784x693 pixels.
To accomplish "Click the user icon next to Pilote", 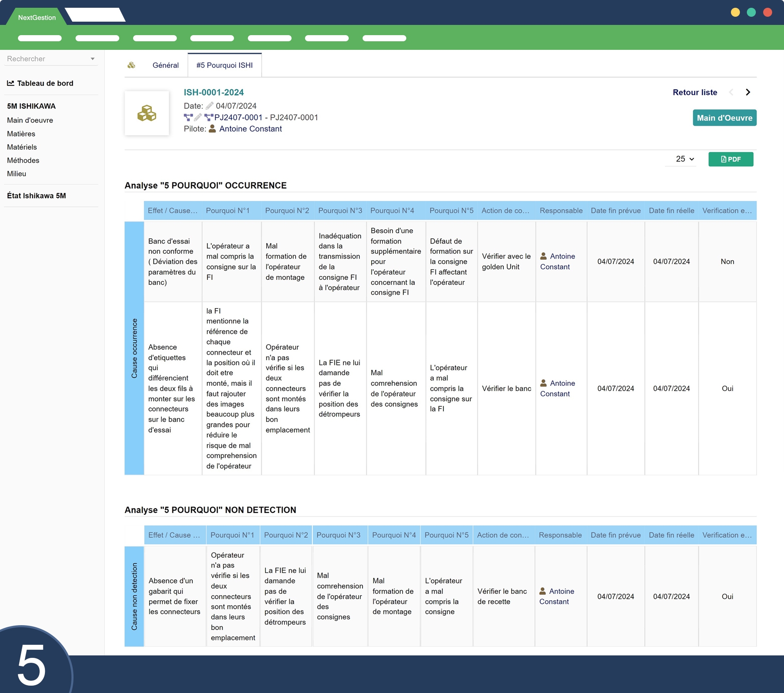I will pos(212,129).
